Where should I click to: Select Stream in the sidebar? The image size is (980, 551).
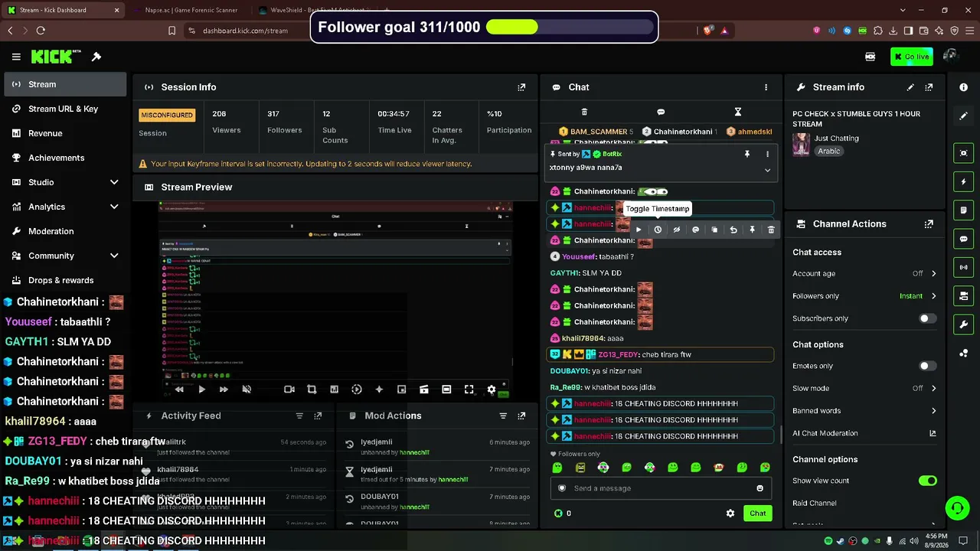tap(65, 84)
